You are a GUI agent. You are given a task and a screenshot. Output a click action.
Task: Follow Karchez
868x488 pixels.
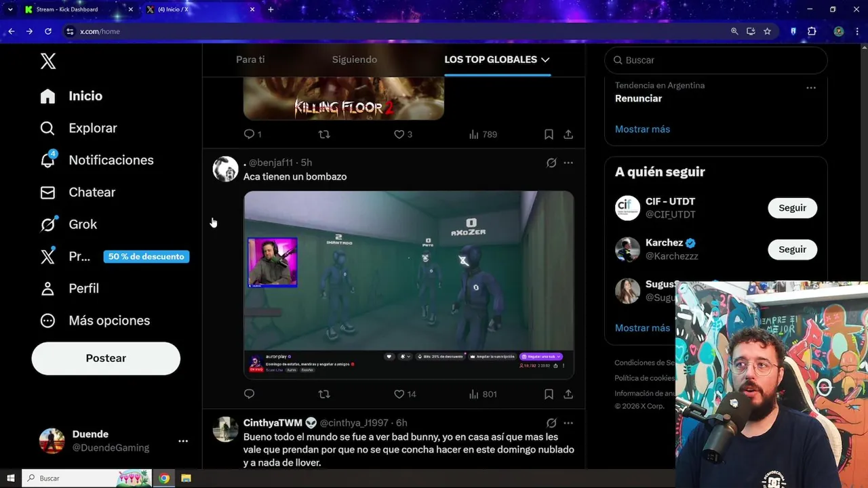[x=792, y=249]
